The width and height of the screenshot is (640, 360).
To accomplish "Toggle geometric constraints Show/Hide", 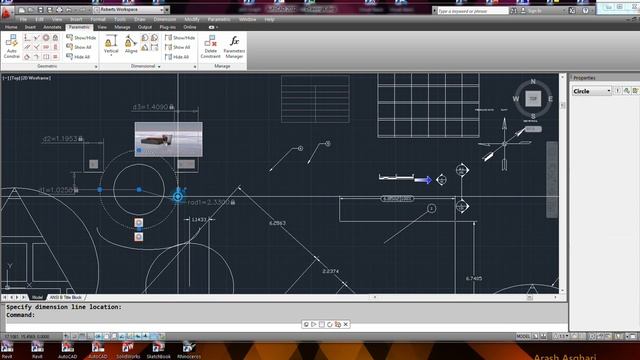I will pos(81,38).
